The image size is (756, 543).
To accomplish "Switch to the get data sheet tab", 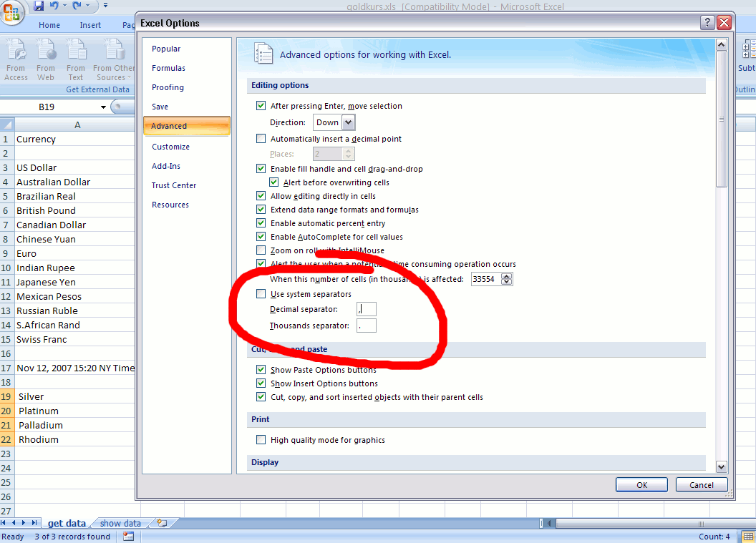I will (x=67, y=523).
